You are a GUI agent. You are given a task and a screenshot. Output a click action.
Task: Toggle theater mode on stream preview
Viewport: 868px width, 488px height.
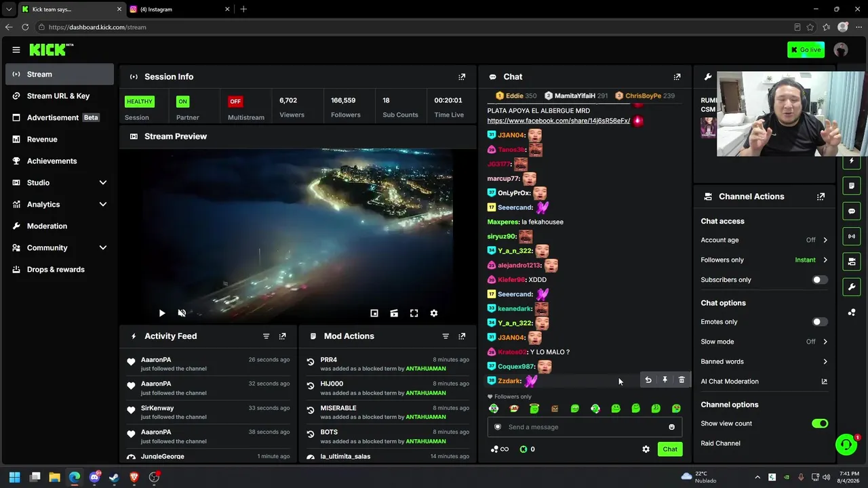[394, 313]
